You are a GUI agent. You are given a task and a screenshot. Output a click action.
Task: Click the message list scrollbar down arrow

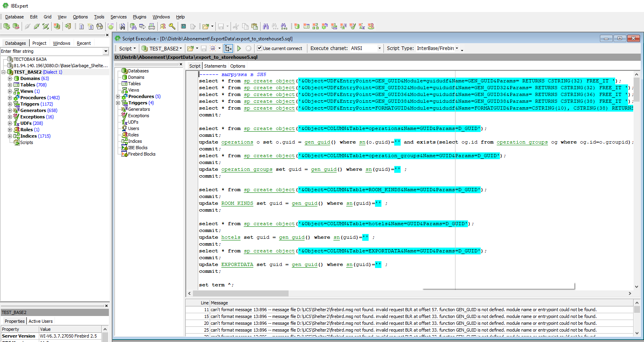click(x=636, y=333)
